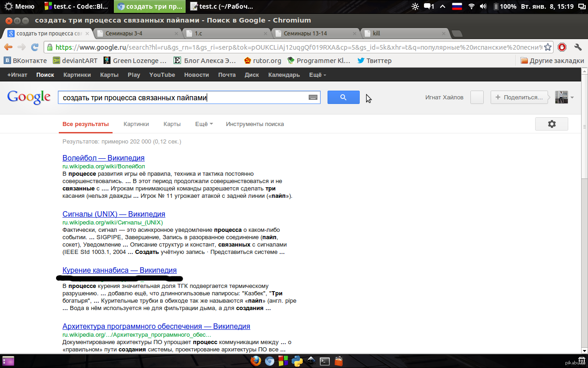Expand the Ещё filter dropdown under search box
Image resolution: width=588 pixels, height=368 pixels.
click(204, 124)
